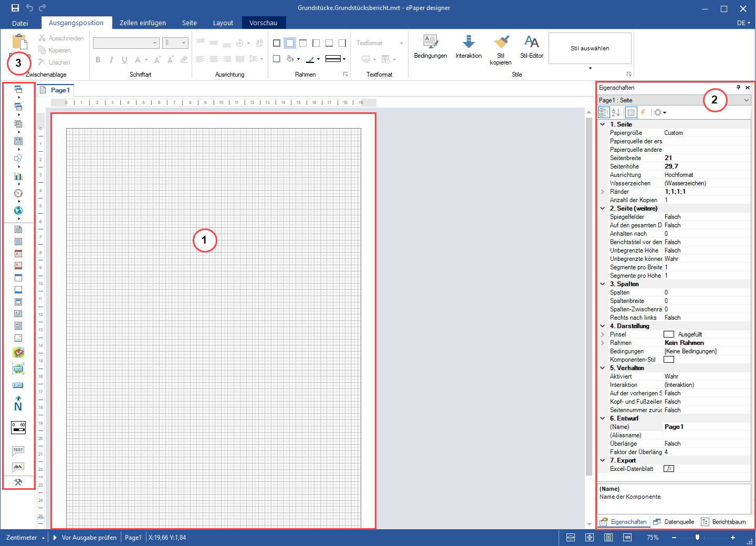
Task: Toggle underline formatting
Action: [x=124, y=60]
